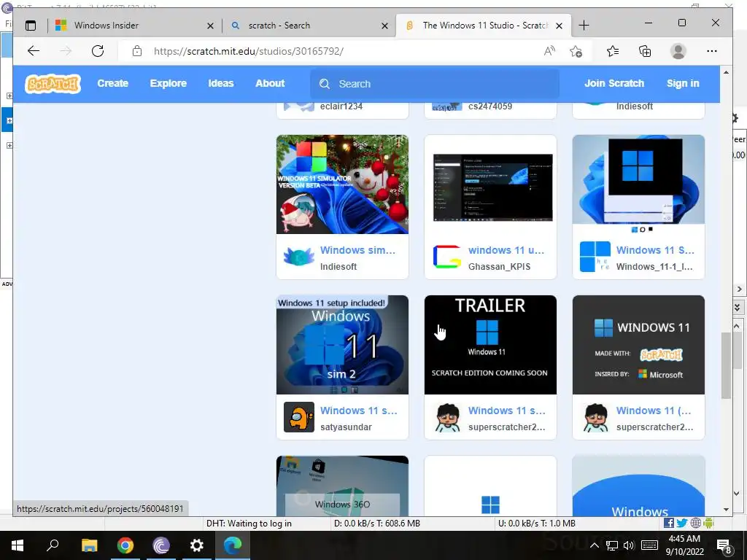Click the page scroll up arrow

click(x=726, y=72)
